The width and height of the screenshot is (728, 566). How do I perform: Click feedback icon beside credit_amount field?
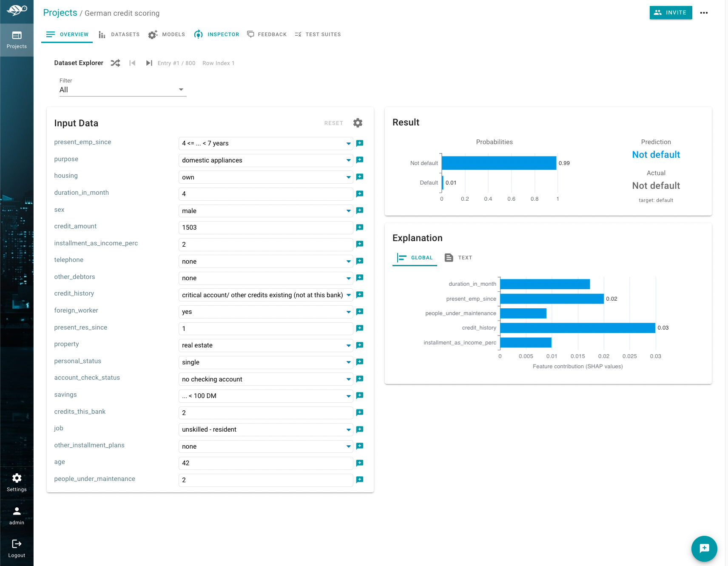(x=360, y=228)
